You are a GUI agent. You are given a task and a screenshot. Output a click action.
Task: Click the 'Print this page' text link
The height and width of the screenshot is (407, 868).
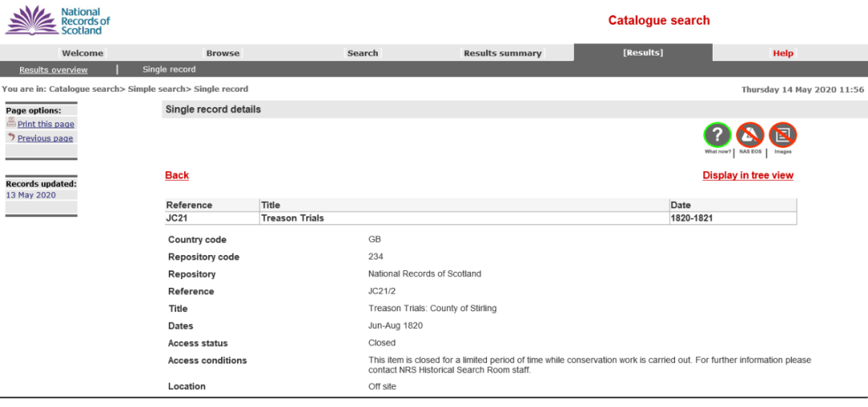[x=46, y=125]
